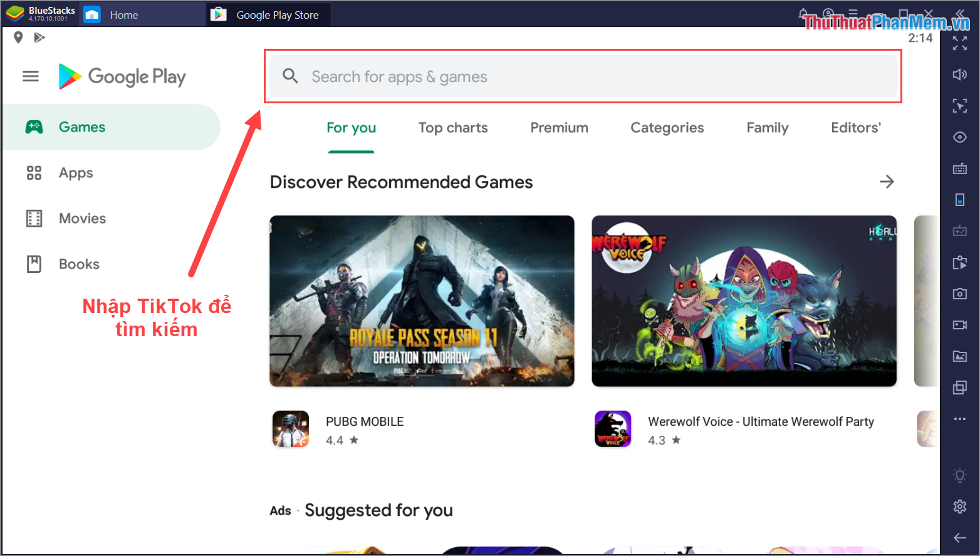The image size is (980, 556).
Task: Click the cursor lock icon in sidebar
Action: pos(960,106)
